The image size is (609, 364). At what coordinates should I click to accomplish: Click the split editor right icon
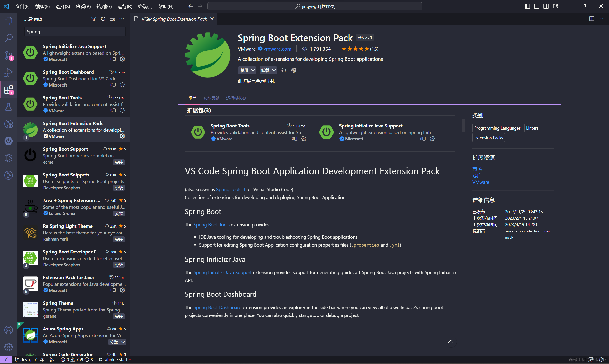point(592,19)
